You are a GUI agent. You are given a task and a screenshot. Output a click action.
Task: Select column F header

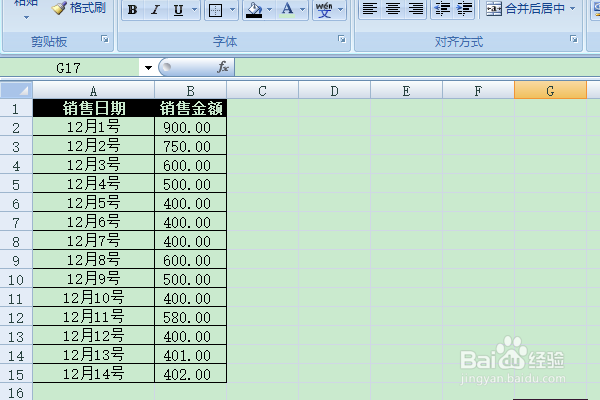point(478,91)
